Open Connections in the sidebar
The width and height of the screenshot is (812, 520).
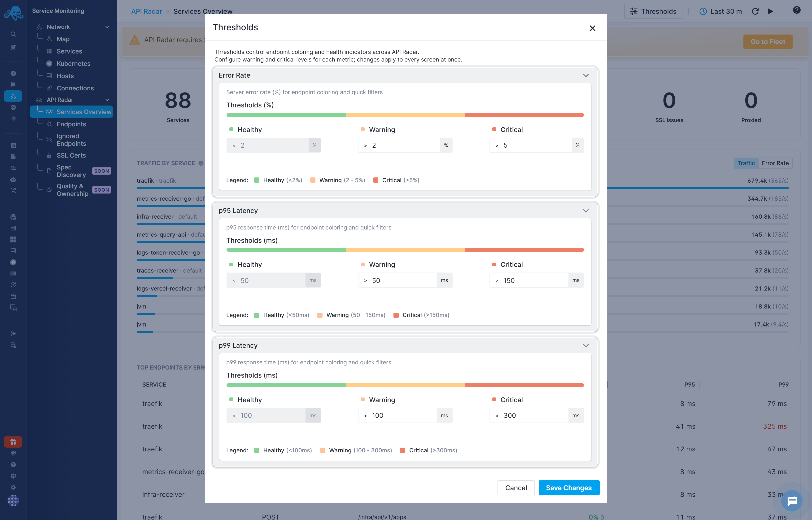pos(75,88)
